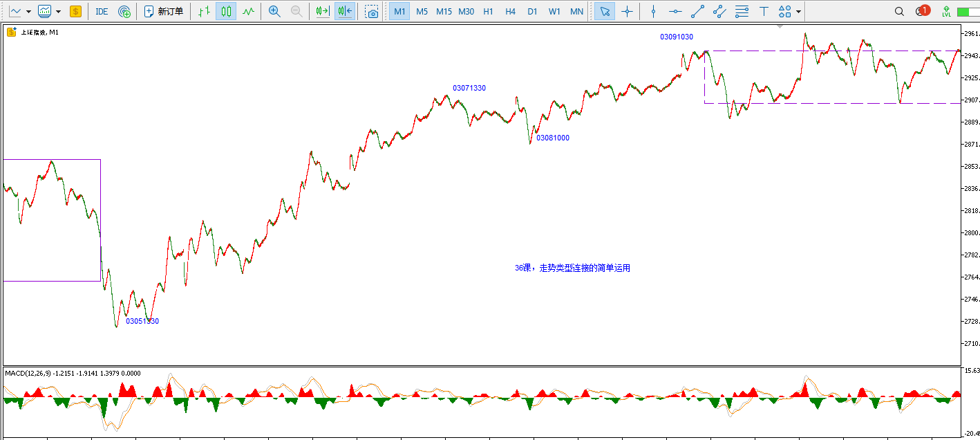
Task: Select the M5 timeframe
Action: coord(422,11)
